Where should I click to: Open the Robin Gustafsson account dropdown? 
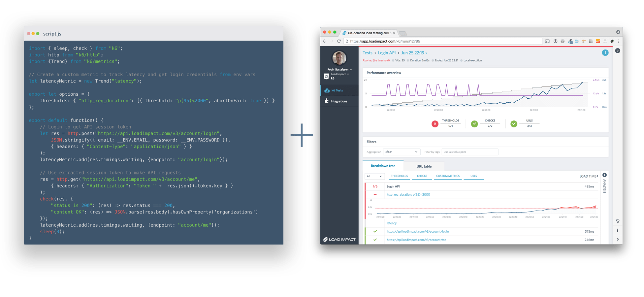(x=339, y=69)
